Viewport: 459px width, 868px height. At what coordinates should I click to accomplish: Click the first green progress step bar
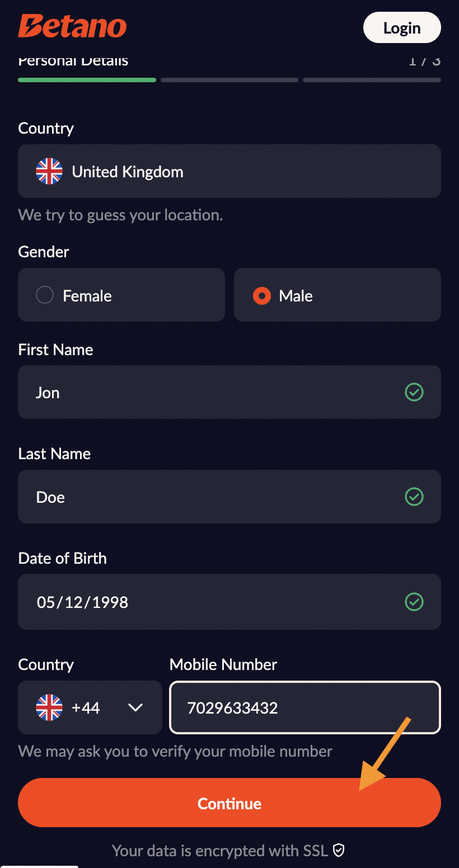[87, 80]
